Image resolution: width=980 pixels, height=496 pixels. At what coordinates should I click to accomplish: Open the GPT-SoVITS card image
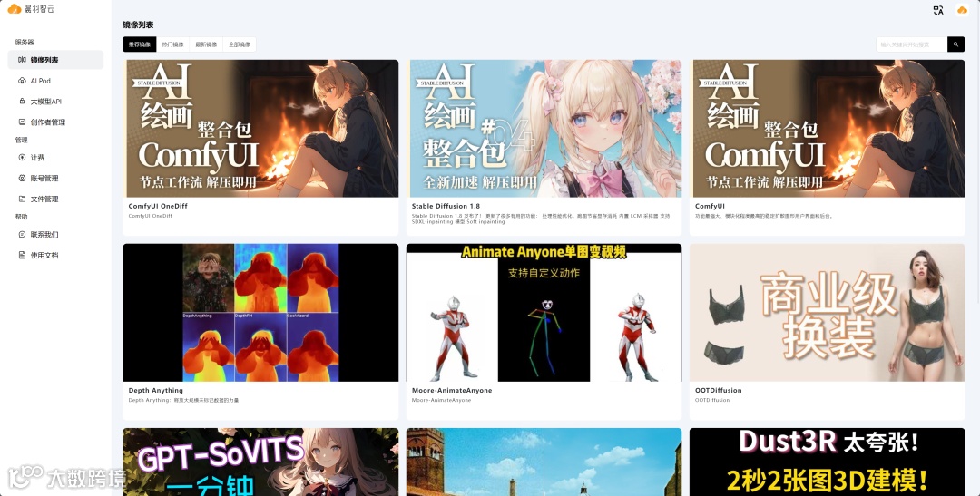(x=260, y=462)
